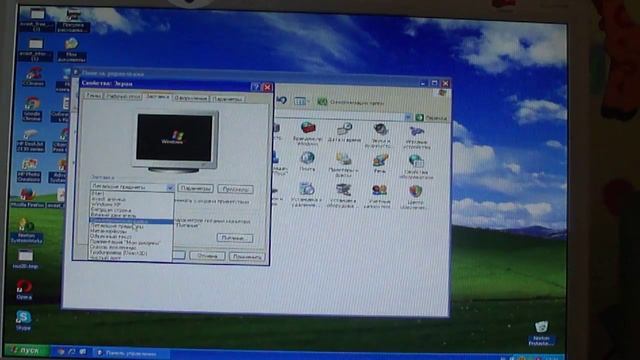Click the Питание power button

click(235, 238)
